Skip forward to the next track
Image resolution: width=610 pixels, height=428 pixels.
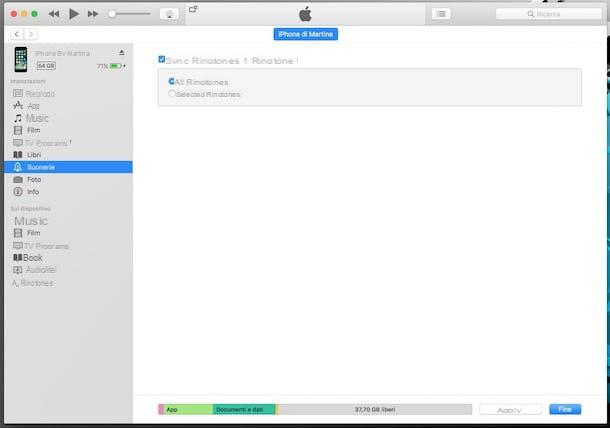pyautogui.click(x=93, y=14)
